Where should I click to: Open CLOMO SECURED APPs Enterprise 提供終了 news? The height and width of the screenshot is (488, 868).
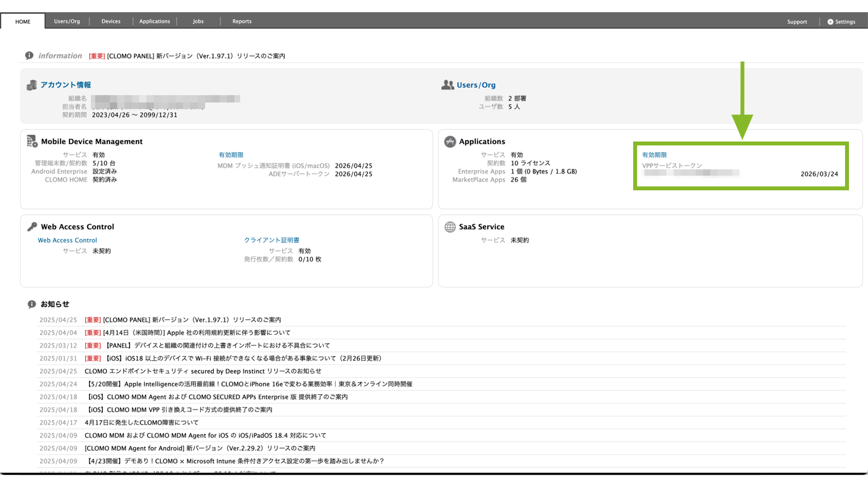216,397
